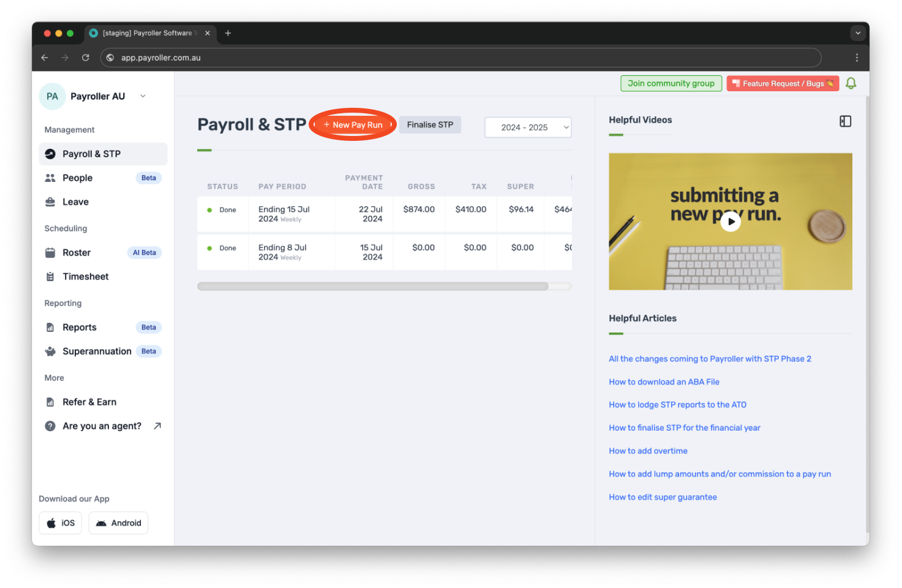The image size is (902, 588).
Task: Select the People section
Action: [x=77, y=178]
